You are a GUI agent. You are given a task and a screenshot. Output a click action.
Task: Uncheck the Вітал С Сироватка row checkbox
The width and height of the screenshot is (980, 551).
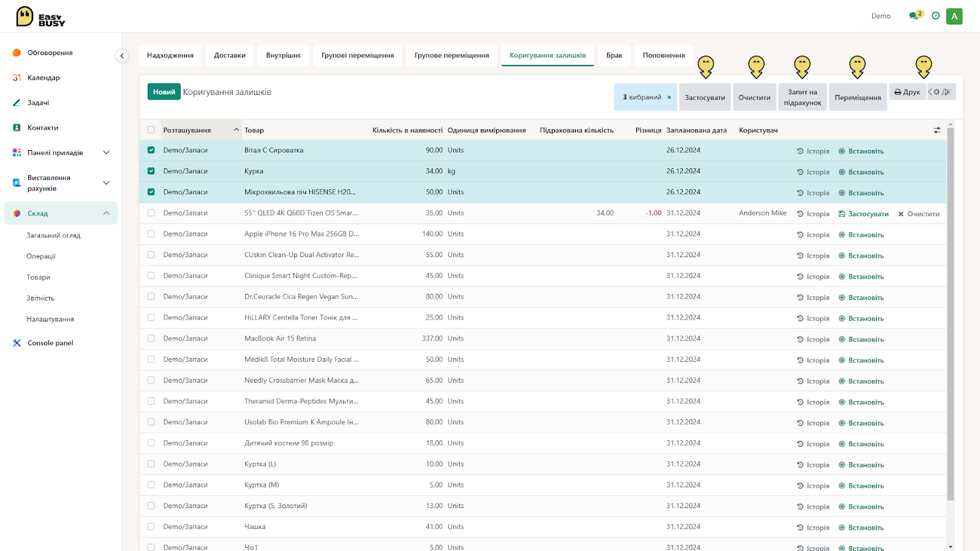(x=151, y=150)
